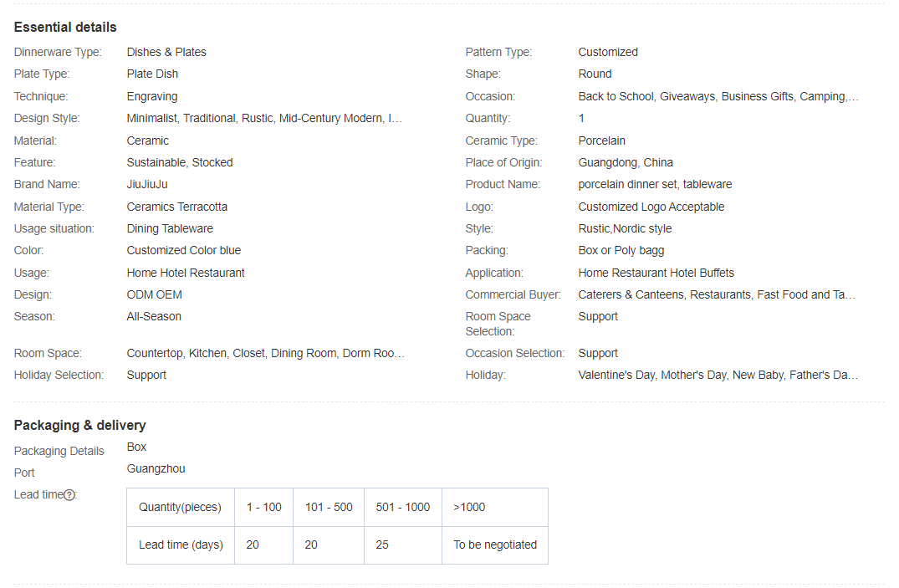899x588 pixels.
Task: Click the Packaging & delivery heading
Action: (79, 425)
